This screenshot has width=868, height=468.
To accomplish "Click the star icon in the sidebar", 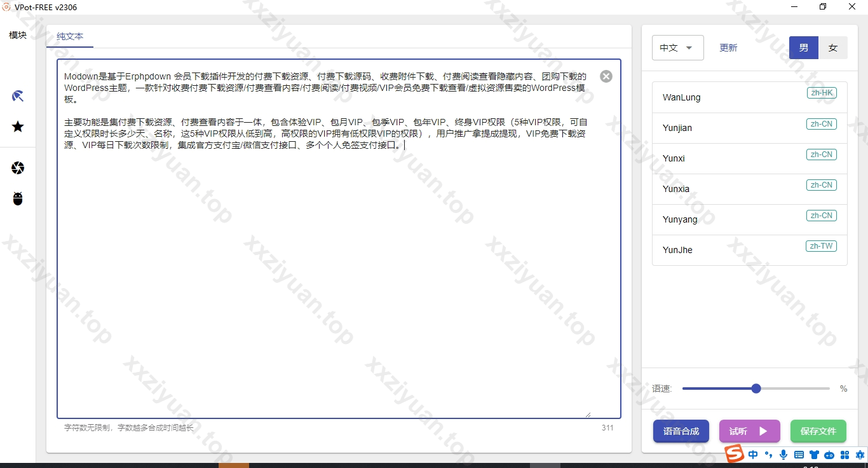I will 18,127.
